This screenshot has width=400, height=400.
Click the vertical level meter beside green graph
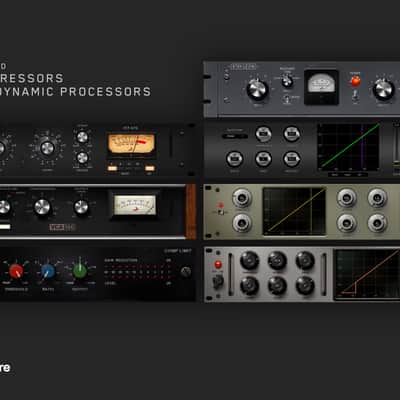396,147
